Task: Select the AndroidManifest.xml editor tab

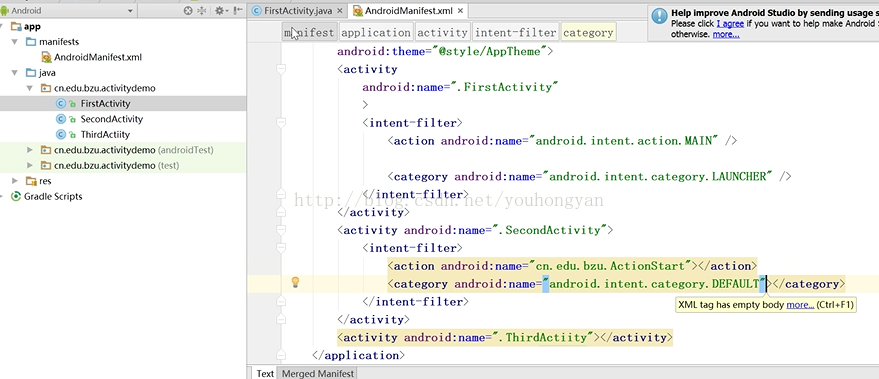Action: [x=408, y=11]
